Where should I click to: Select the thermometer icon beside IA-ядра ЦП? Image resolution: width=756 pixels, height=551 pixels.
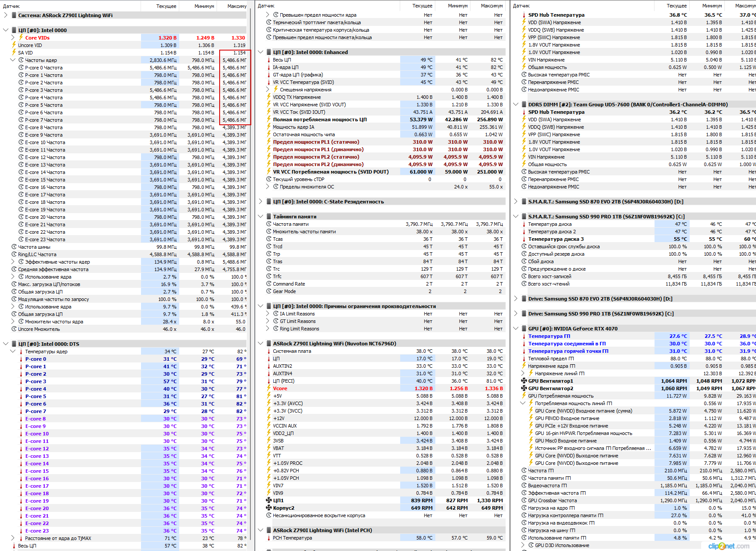tap(268, 67)
